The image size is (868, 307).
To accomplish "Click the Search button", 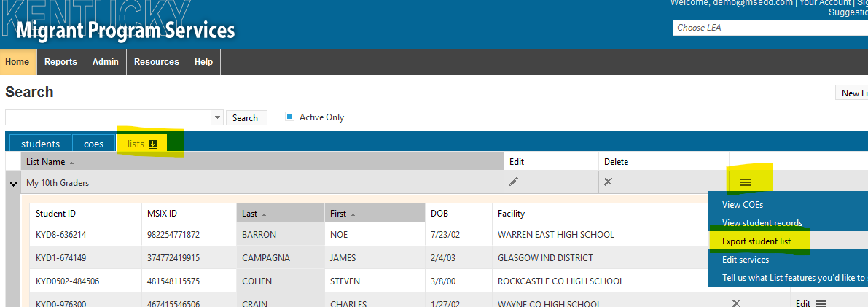I will tap(246, 117).
